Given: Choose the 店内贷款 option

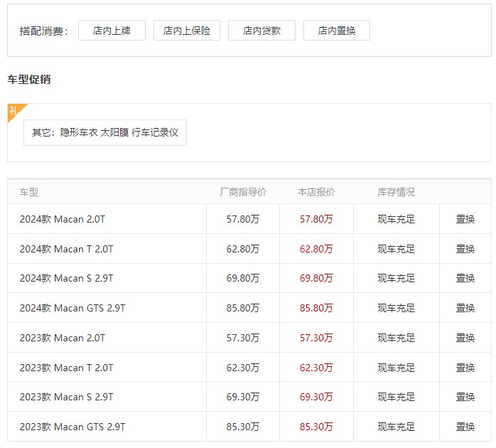Looking at the screenshot, I should tap(262, 31).
